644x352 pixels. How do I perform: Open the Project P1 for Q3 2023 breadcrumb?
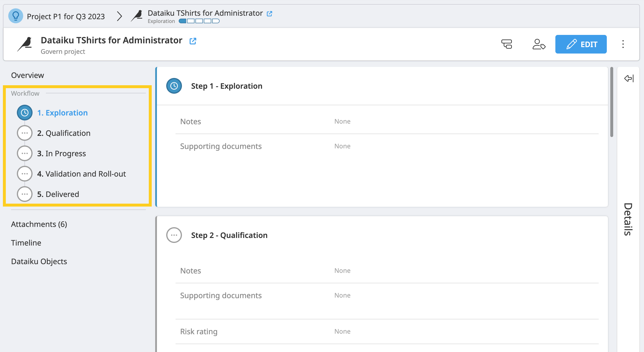click(x=66, y=16)
